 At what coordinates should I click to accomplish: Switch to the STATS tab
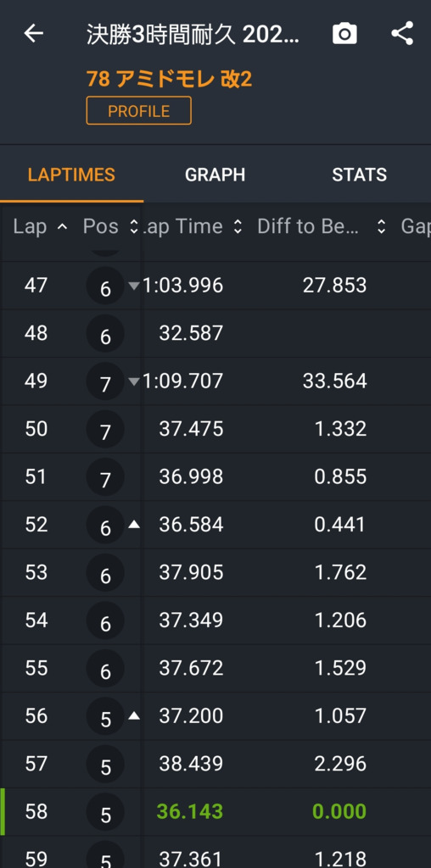click(x=359, y=175)
